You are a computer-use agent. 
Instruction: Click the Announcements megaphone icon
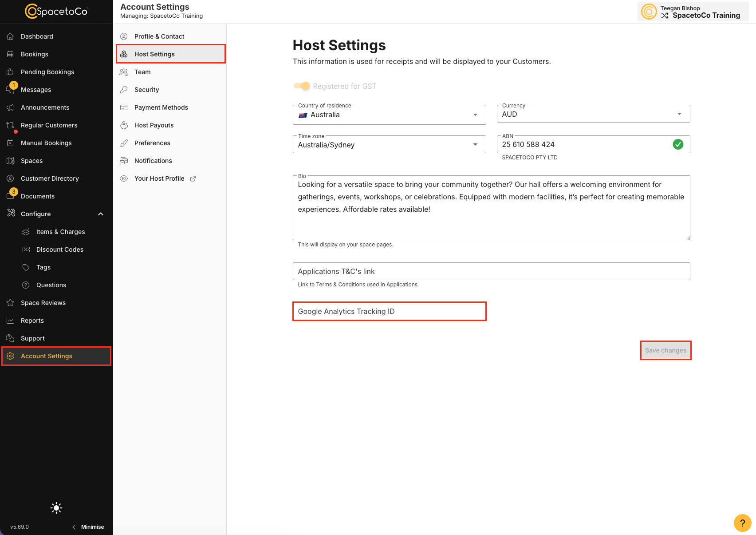10,107
